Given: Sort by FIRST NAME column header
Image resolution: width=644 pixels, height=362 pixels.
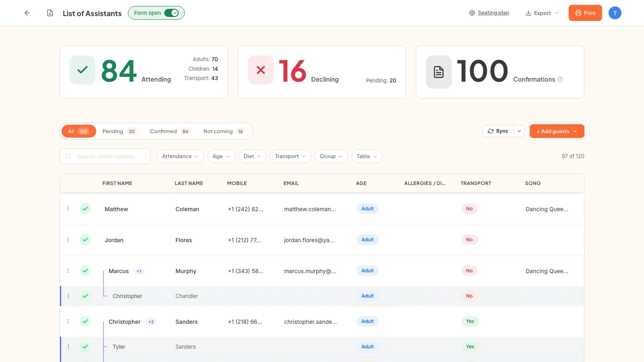Looking at the screenshot, I should pyautogui.click(x=117, y=183).
